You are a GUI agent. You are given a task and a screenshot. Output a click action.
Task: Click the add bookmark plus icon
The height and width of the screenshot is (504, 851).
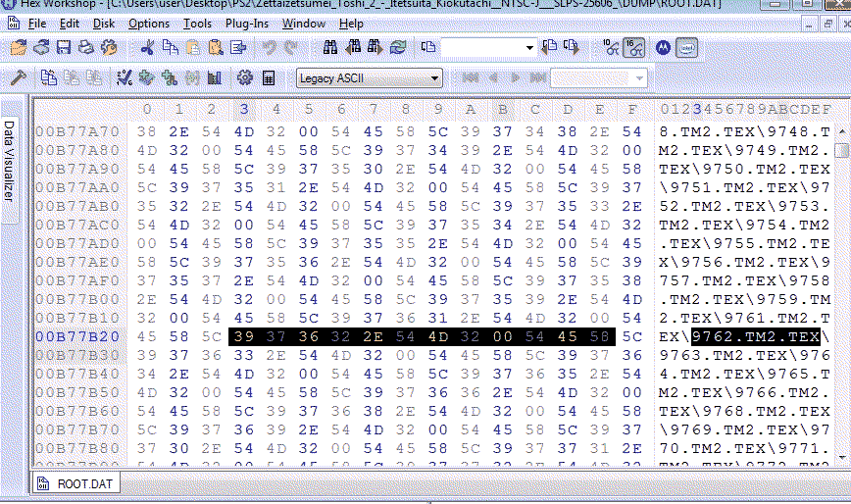146,78
